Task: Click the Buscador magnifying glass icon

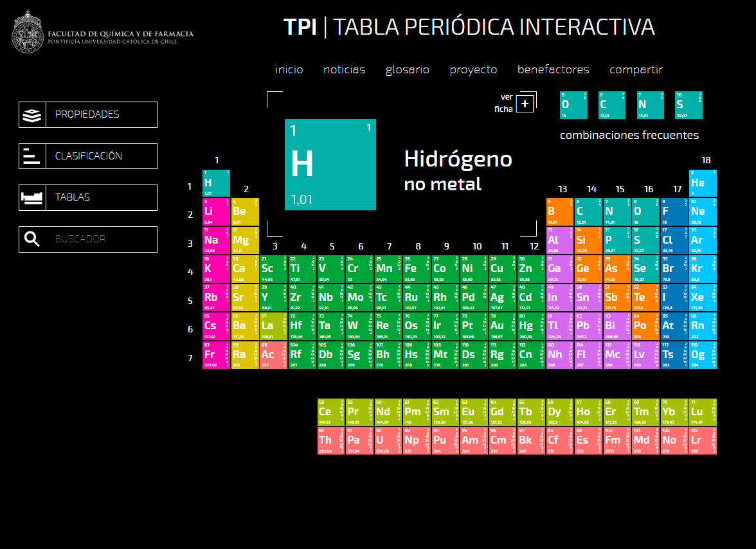Action: coord(32,239)
